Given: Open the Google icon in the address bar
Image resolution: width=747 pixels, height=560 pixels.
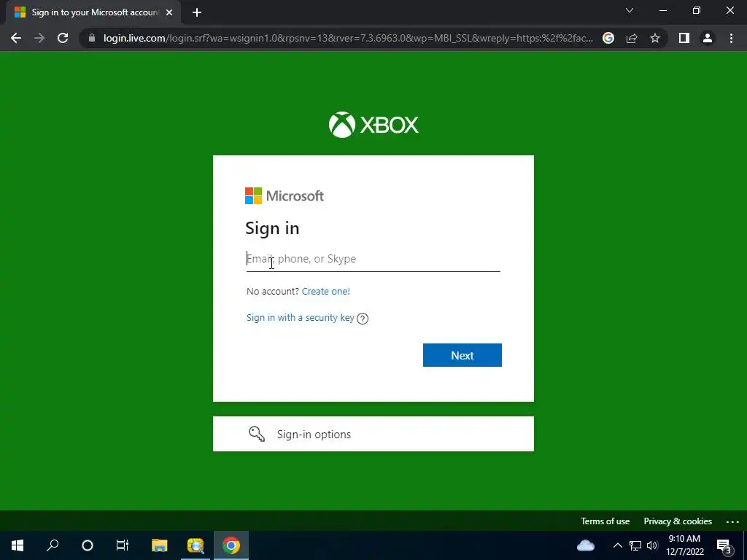Looking at the screenshot, I should 608,38.
